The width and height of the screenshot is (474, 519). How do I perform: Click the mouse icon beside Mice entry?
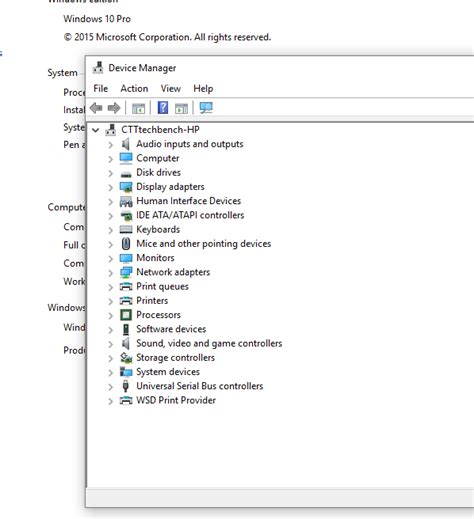coord(126,244)
